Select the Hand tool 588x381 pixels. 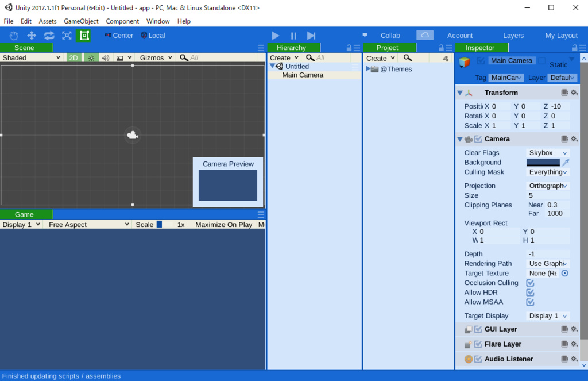click(x=14, y=36)
